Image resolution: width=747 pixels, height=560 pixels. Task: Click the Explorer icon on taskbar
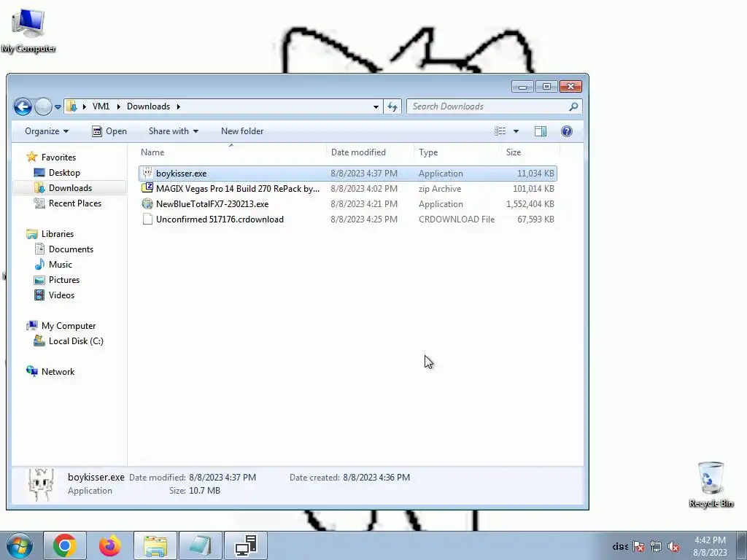pyautogui.click(x=155, y=545)
